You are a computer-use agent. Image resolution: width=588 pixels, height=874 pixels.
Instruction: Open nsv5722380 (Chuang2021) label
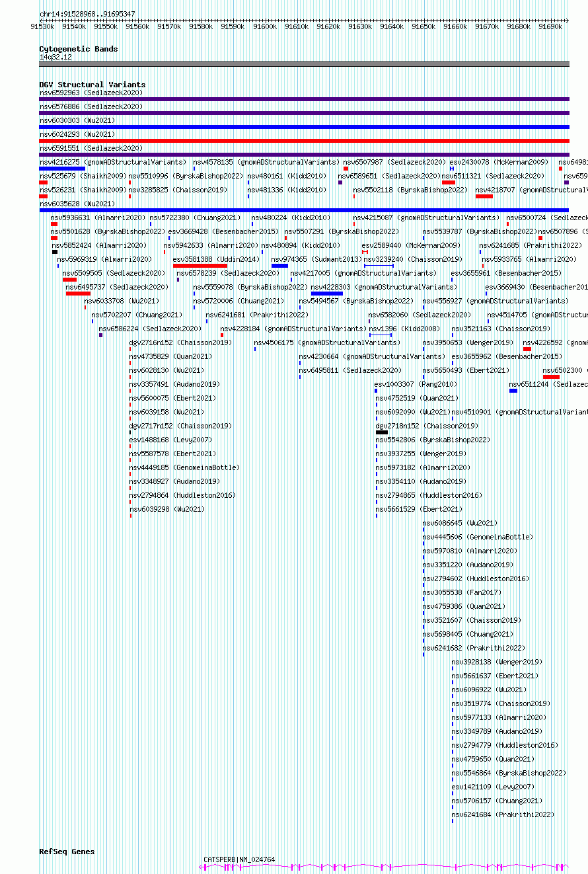pyautogui.click(x=195, y=218)
